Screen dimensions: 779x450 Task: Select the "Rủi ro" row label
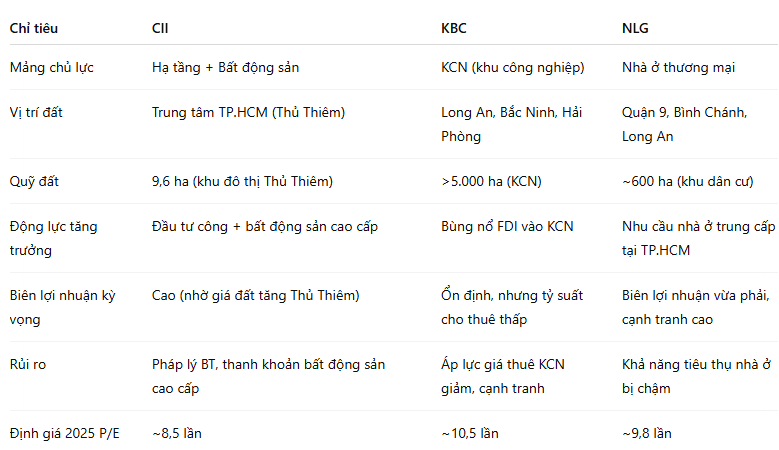point(28,364)
